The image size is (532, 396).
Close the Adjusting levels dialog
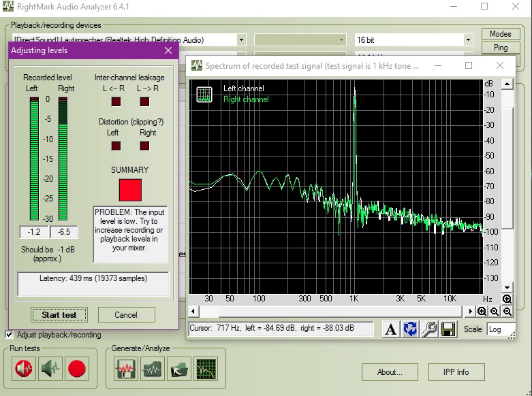click(168, 50)
